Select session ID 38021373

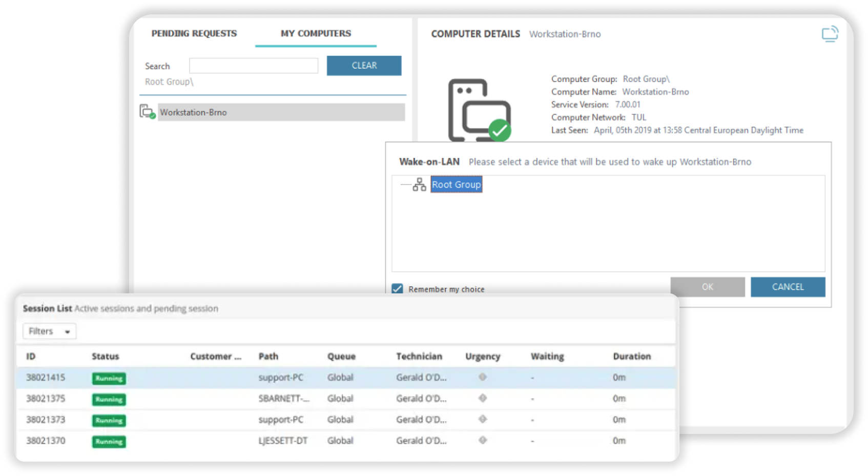[46, 420]
